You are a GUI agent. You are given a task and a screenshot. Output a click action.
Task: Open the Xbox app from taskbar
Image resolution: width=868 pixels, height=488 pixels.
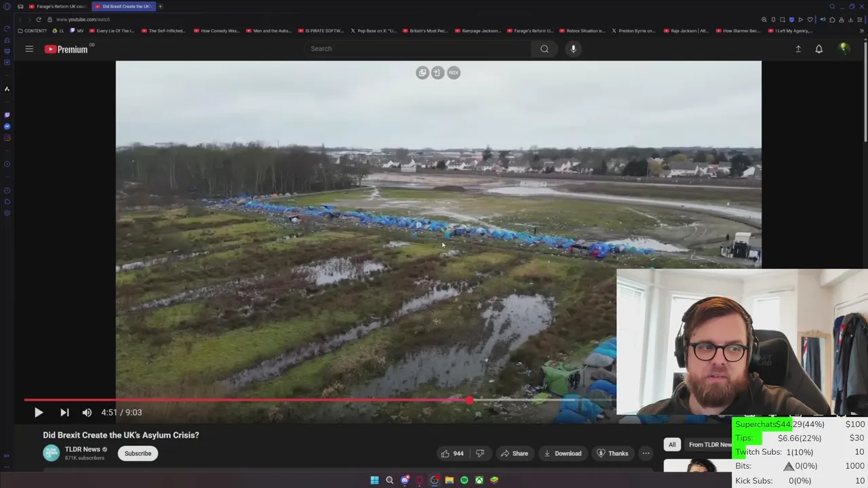[479, 480]
